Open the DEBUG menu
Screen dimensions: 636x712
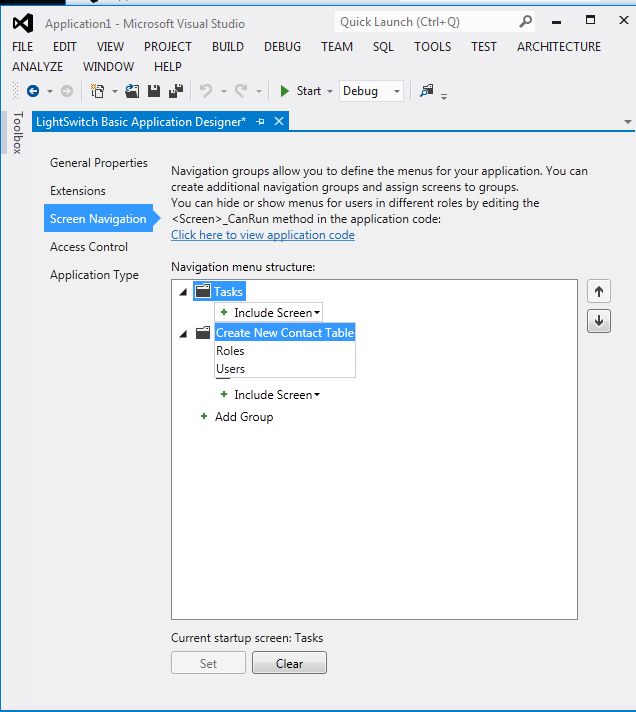click(282, 47)
